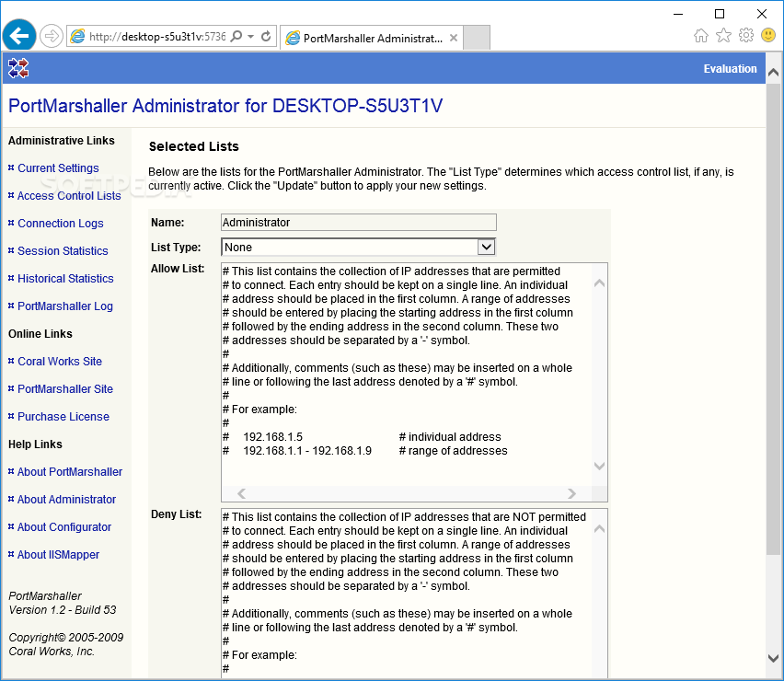784x681 pixels.
Task: Open About Configurator help link
Action: pyautogui.click(x=64, y=527)
